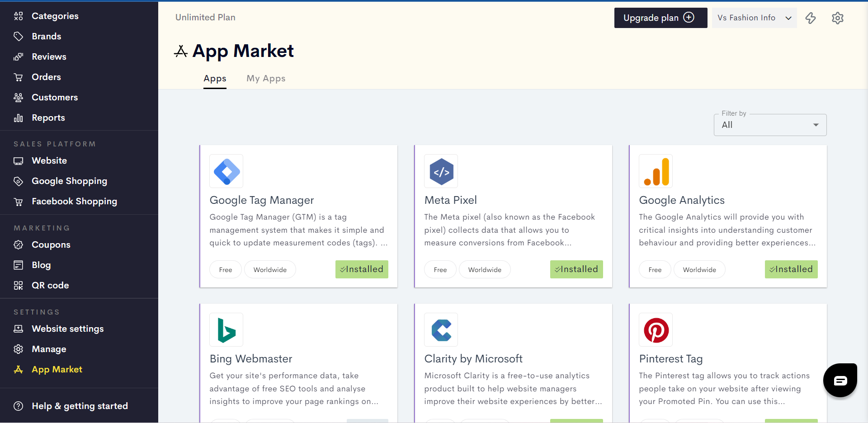
Task: Click the Google Tag Manager logo
Action: click(226, 171)
